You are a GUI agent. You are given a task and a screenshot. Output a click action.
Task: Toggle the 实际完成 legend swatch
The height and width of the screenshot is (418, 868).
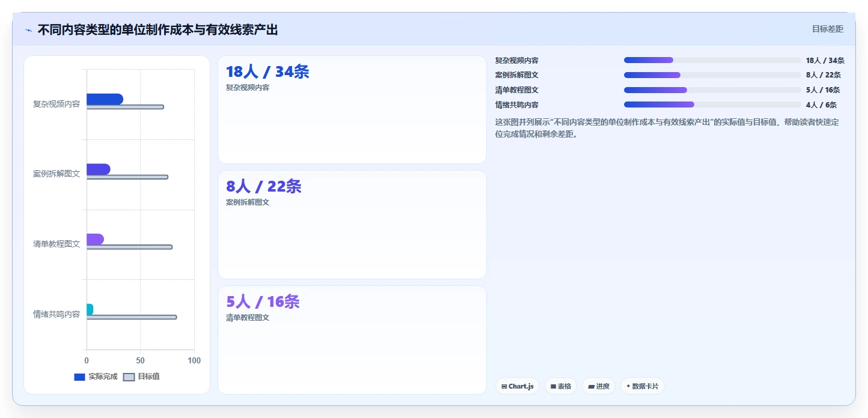coord(79,377)
